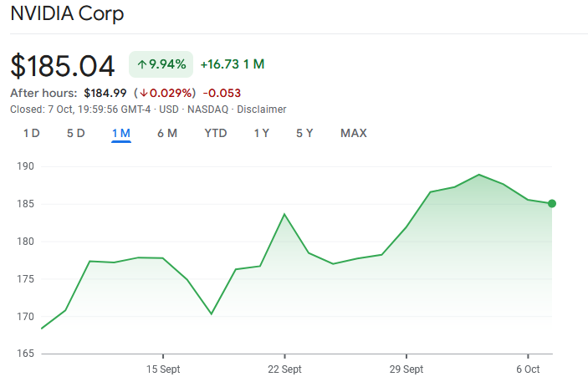Viewport: 588px width, 382px height.
Task: Click the green up arrow in percentage badge
Action: [141, 64]
